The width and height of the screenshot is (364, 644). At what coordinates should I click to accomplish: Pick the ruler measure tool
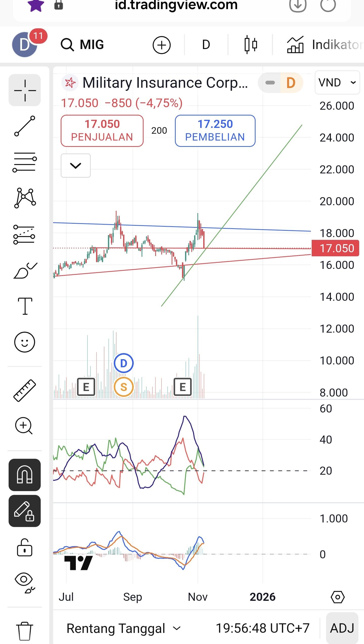(25, 390)
